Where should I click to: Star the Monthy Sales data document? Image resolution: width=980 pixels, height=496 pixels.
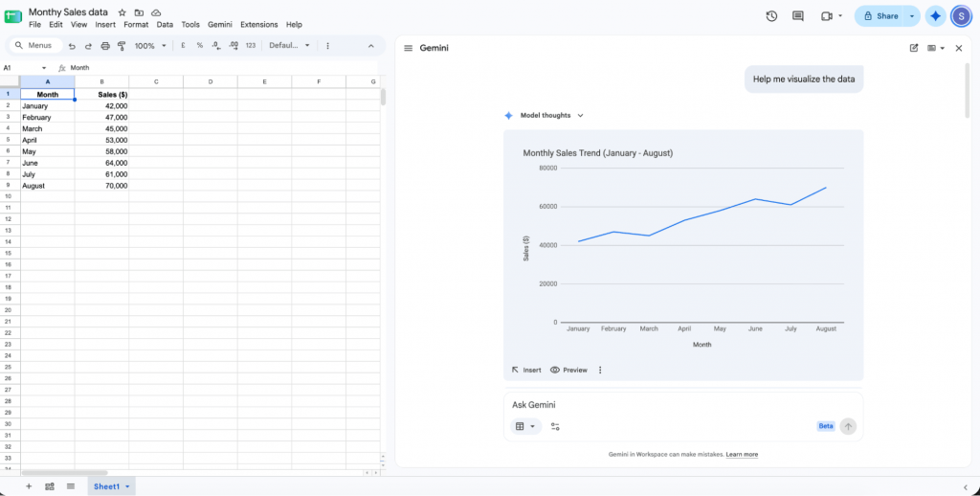pos(122,12)
